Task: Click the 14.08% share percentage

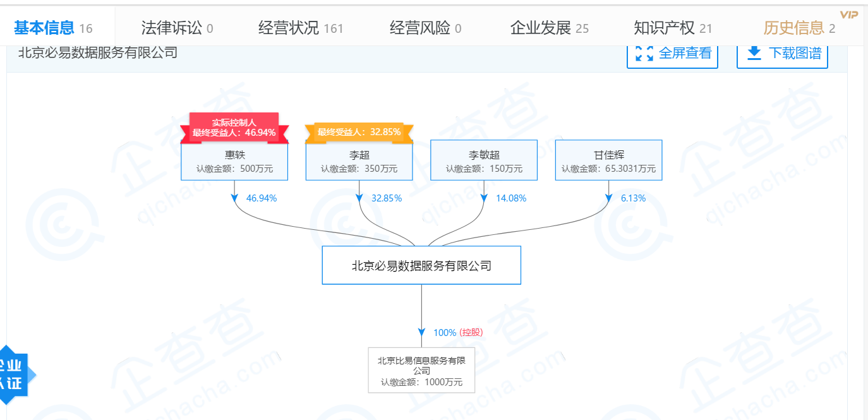Action: pos(511,198)
